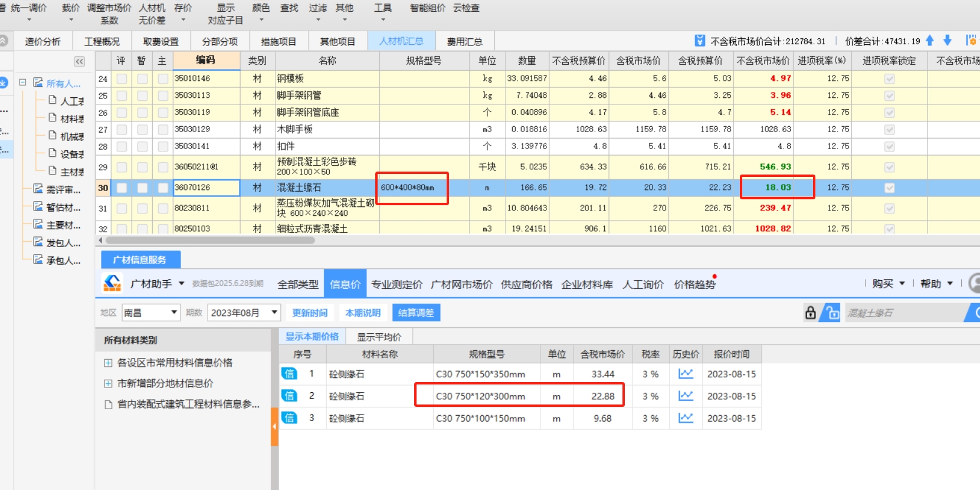Open the 需评审 tree node
This screenshot has height=490, width=980.
57,189
